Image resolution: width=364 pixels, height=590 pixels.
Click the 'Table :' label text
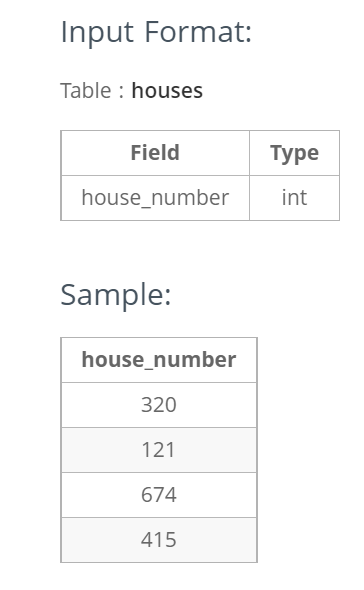tap(92, 91)
